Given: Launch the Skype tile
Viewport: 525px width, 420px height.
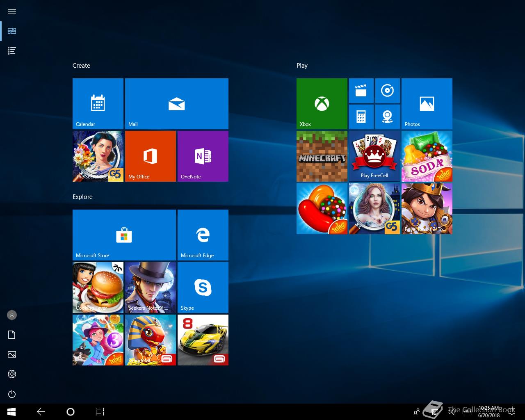Looking at the screenshot, I should click(203, 288).
